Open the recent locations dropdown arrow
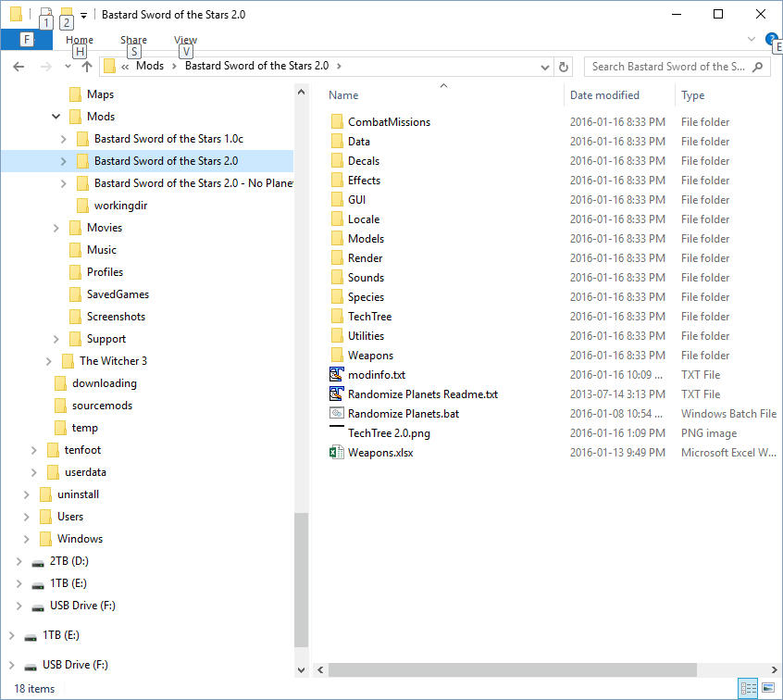This screenshot has height=700, width=783. [68, 67]
